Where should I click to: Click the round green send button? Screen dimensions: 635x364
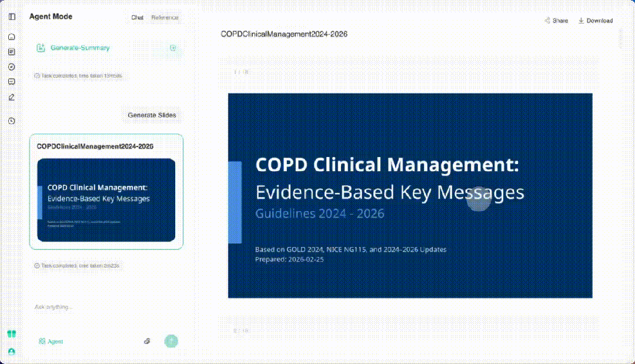[x=171, y=341]
